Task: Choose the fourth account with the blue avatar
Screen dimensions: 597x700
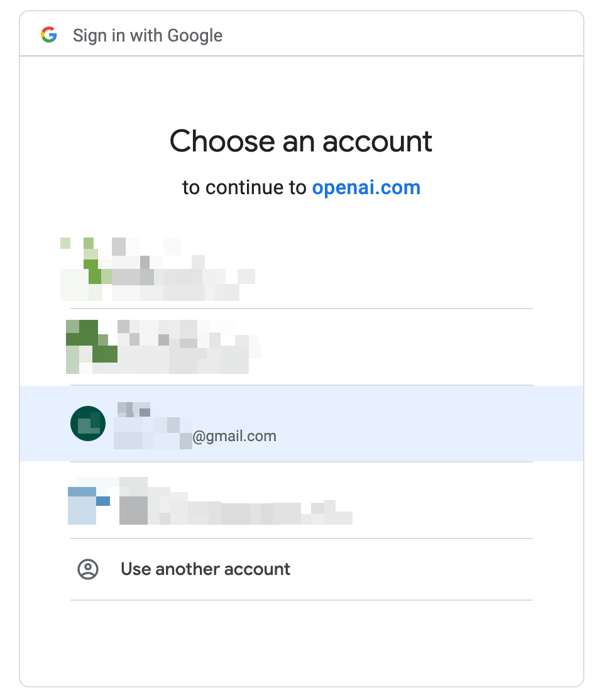Action: [302, 501]
